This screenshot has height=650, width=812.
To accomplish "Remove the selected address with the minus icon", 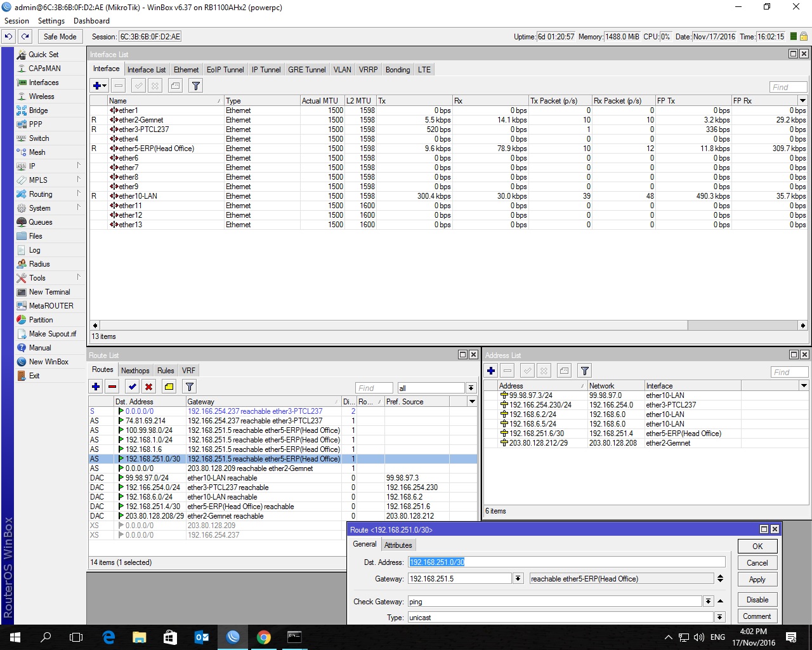I will [507, 370].
